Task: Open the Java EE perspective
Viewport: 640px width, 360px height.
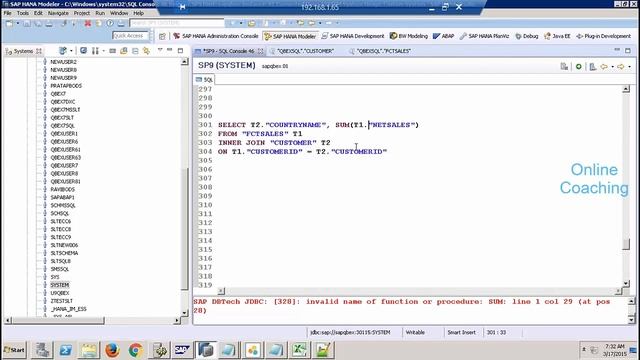Action: 557,36
